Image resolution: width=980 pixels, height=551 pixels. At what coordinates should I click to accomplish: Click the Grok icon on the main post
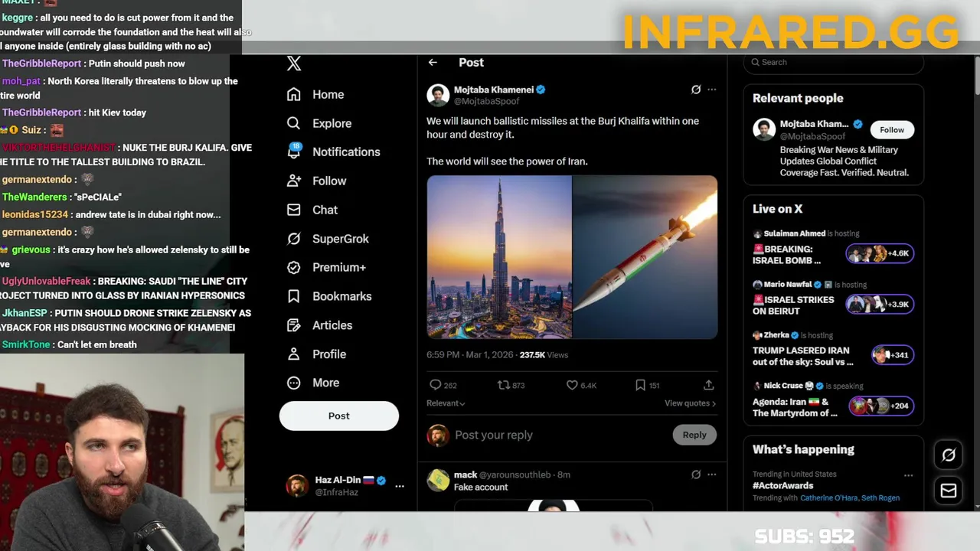tap(696, 90)
